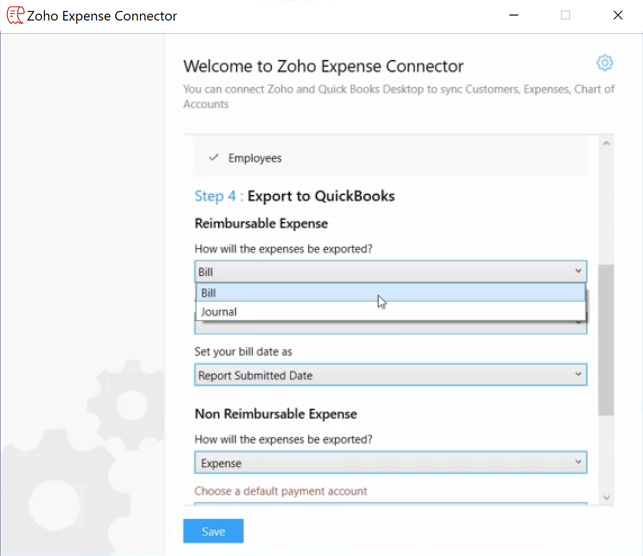This screenshot has width=643, height=556.
Task: Expand the non-reimbursable Expense dropdown
Action: (x=390, y=463)
